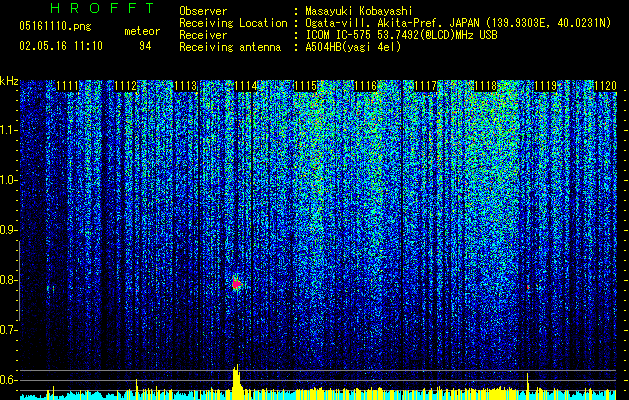
Task: Click the Observer label
Action: [x=203, y=12]
